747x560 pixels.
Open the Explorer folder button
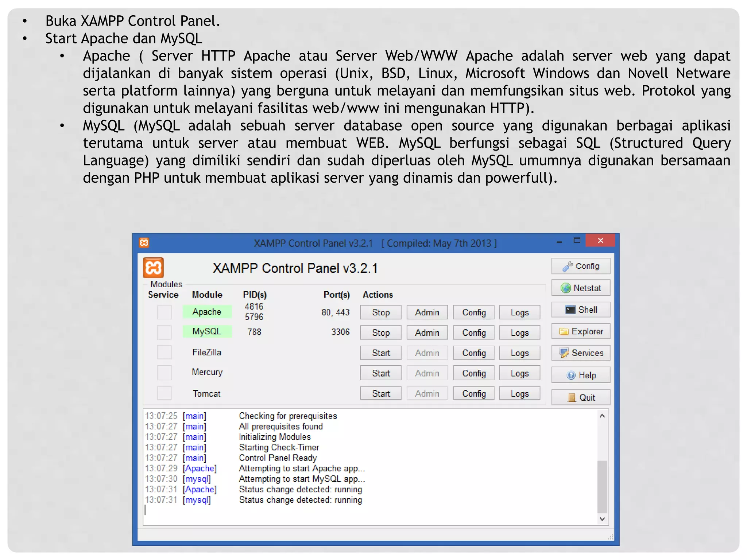(581, 331)
